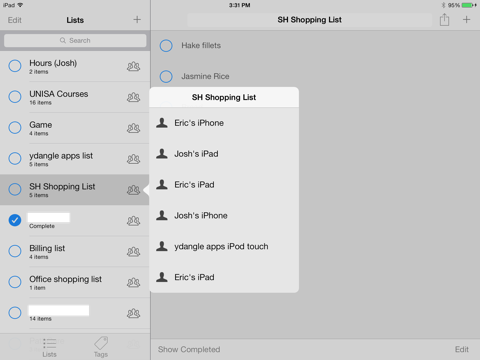Open sharing people icon for Hours (Josh)
Viewport: 480px width, 360px height.
click(x=133, y=66)
